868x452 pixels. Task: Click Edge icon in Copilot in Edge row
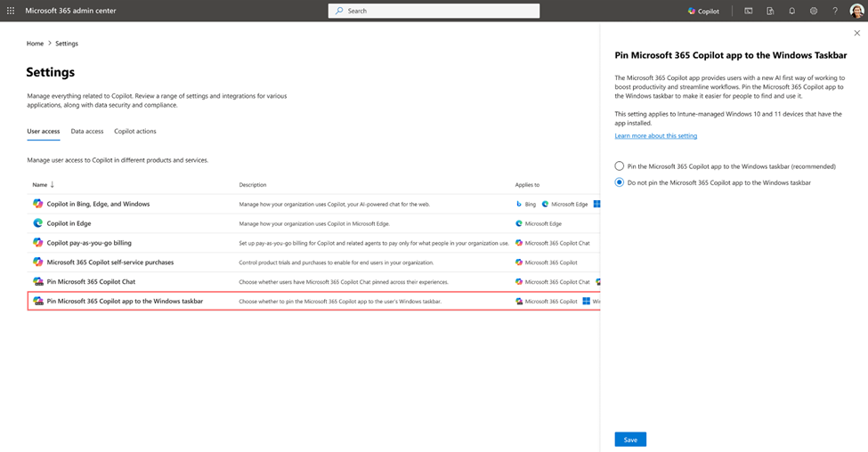click(519, 223)
